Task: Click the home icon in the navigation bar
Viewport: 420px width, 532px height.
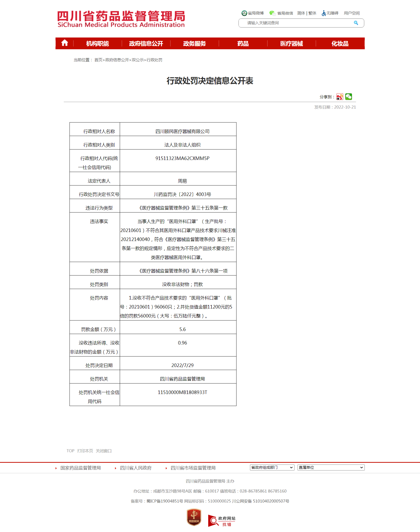Action: [x=64, y=43]
